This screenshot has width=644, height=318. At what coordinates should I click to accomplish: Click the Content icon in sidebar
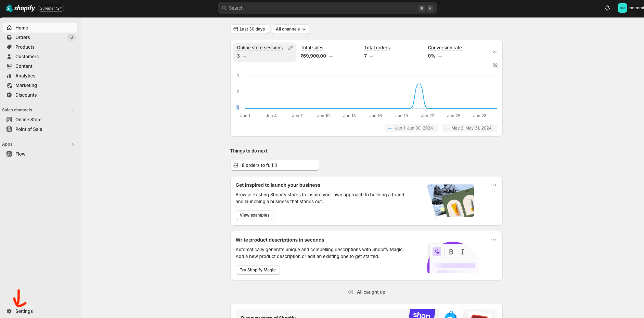pyautogui.click(x=9, y=66)
